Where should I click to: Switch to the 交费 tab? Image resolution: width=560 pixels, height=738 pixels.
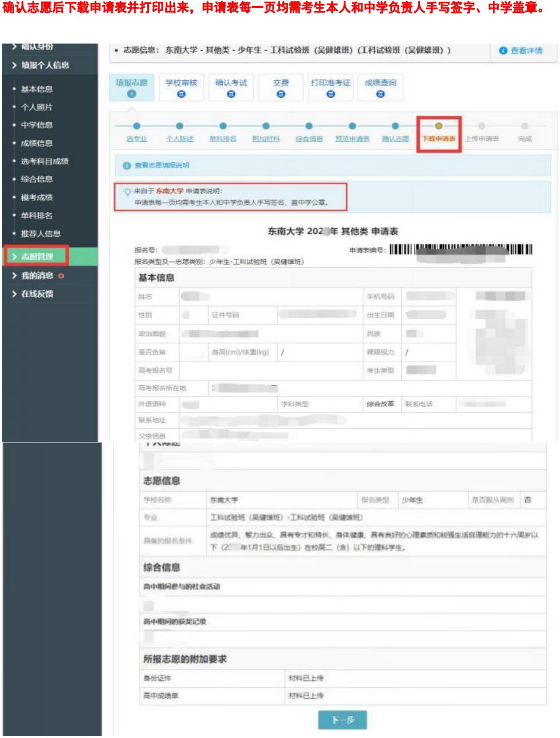coord(281,88)
